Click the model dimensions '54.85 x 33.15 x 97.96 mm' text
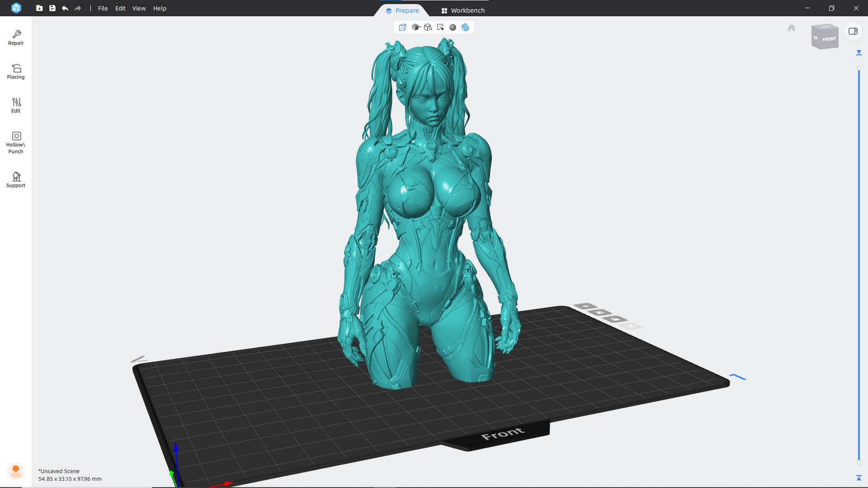 [x=70, y=479]
